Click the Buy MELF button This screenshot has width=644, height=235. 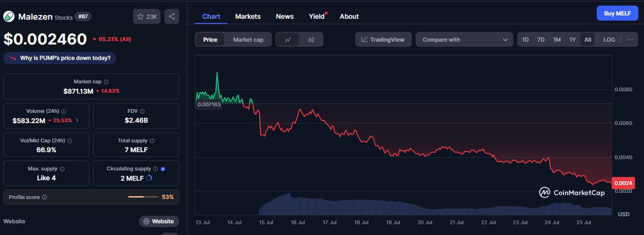click(617, 13)
